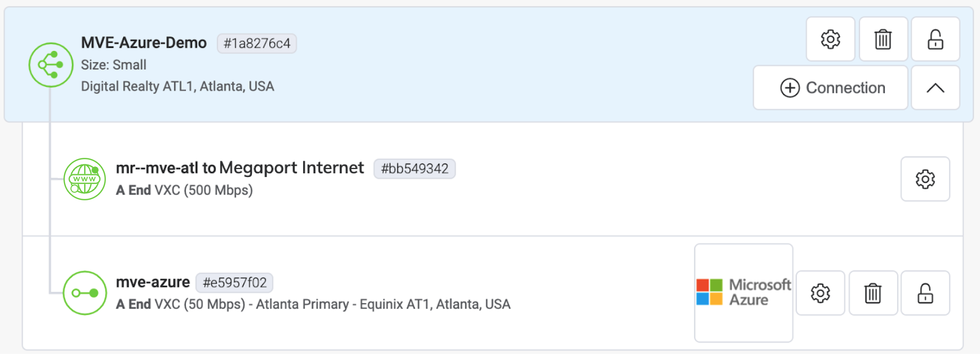
Task: Open the Microsoft Azure provider tile
Action: pyautogui.click(x=743, y=292)
